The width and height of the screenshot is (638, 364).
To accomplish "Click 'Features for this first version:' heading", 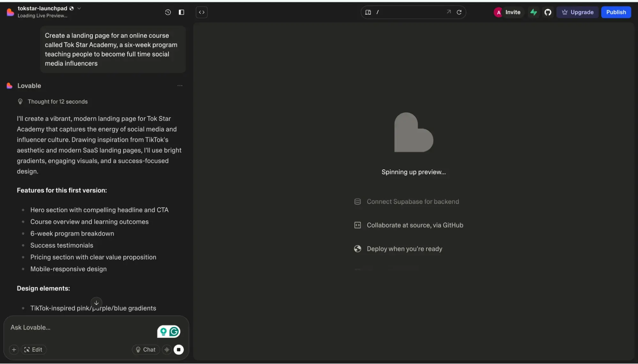I will (62, 190).
